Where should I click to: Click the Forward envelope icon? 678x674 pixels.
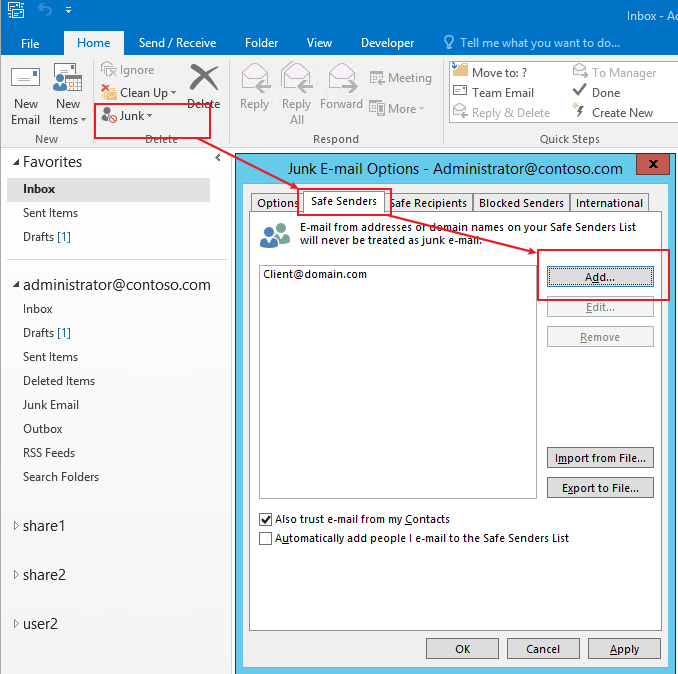342,78
